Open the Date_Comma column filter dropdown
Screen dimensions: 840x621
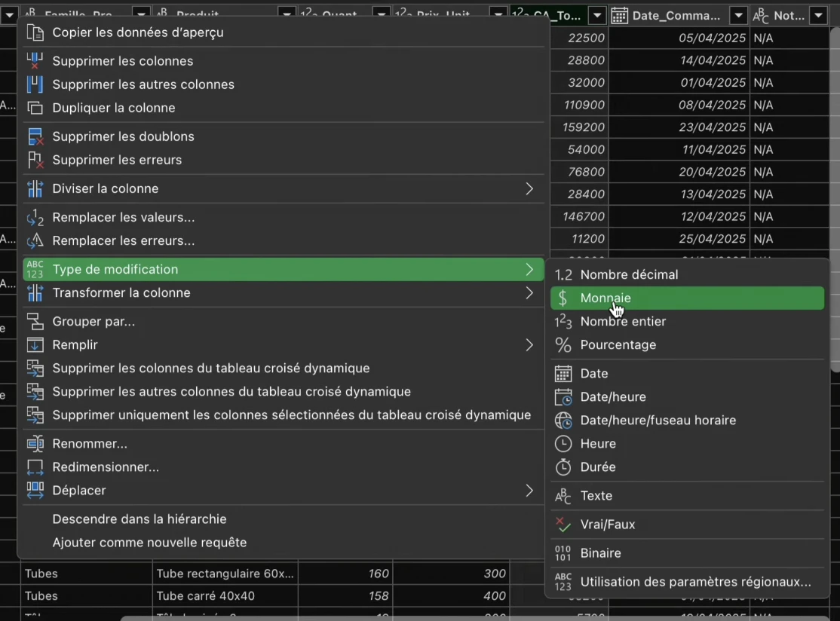(x=739, y=16)
